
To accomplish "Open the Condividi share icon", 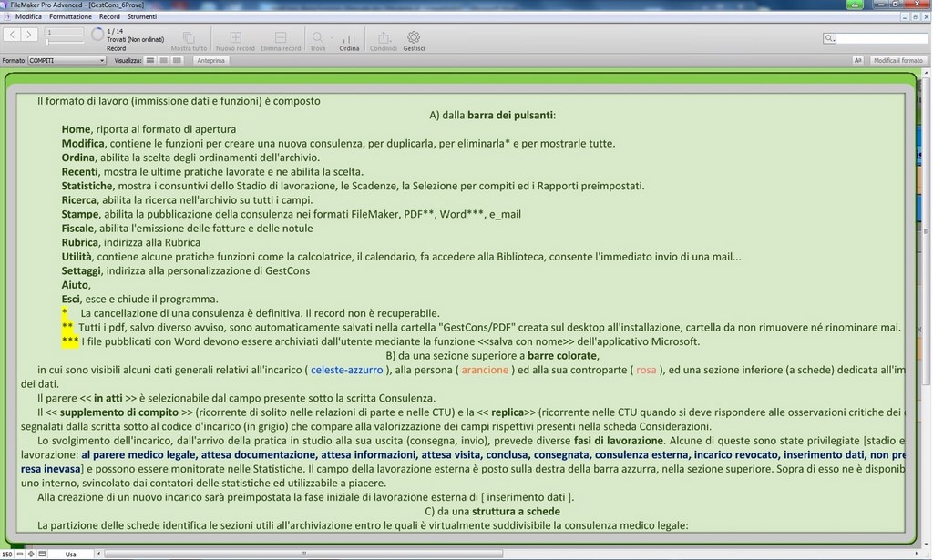I will 384,37.
